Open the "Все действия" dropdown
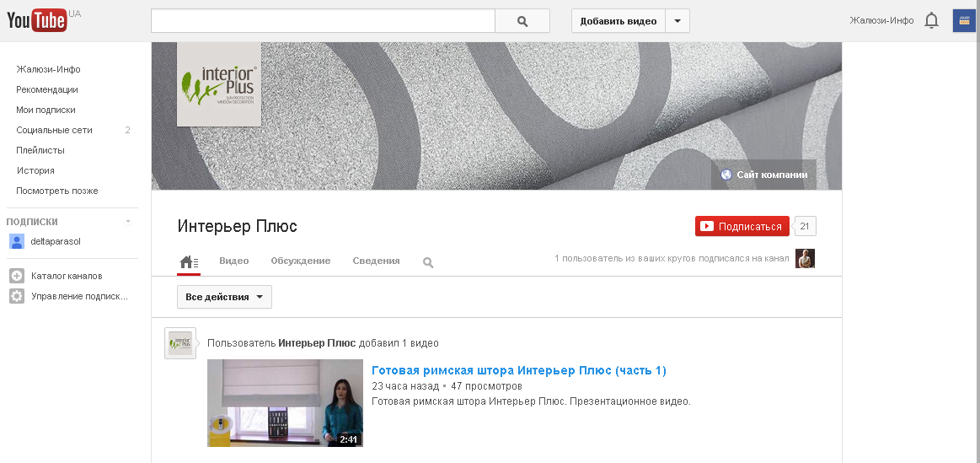 [x=224, y=297]
